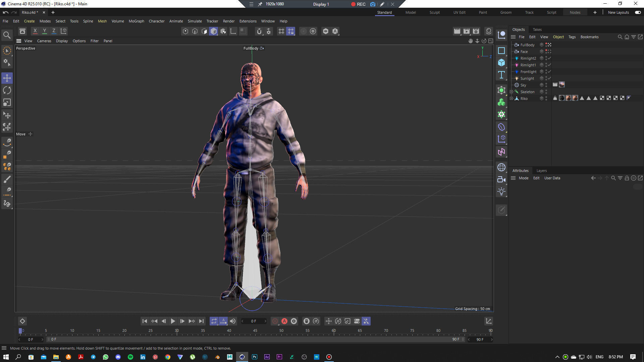Image resolution: width=644 pixels, height=362 pixels.
Task: Open viewport Display menu
Action: coord(62,41)
